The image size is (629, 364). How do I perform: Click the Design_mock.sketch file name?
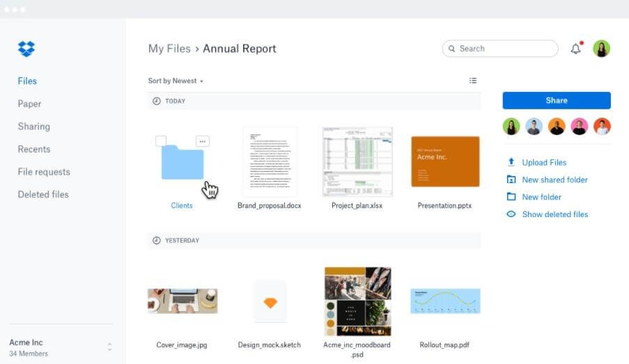click(x=269, y=345)
